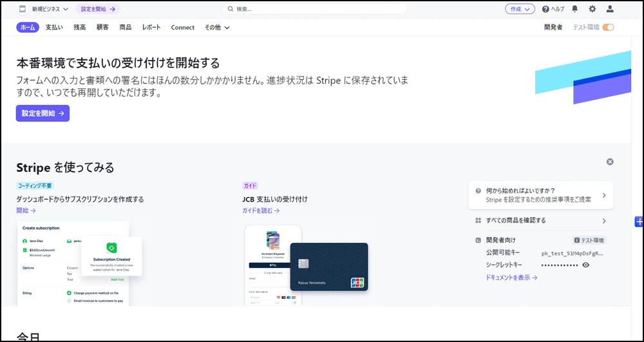Viewport: 644px width, 342px height.
Task: Click the search input field
Action: [x=316, y=9]
